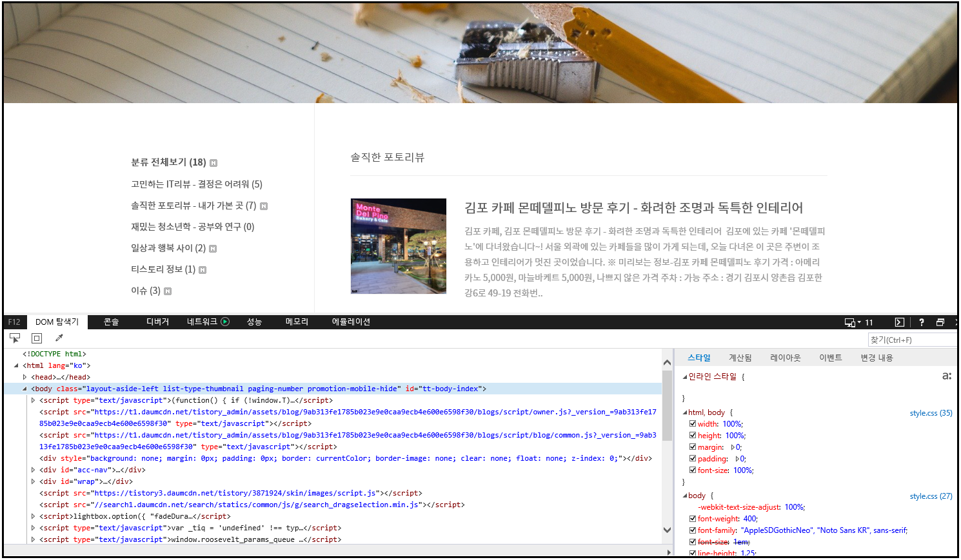Collapse the body style rule

pyautogui.click(x=685, y=496)
